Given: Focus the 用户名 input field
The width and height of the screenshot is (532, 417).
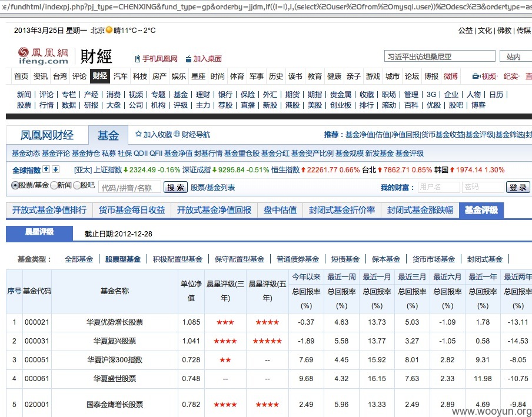Looking at the screenshot, I should (438, 187).
